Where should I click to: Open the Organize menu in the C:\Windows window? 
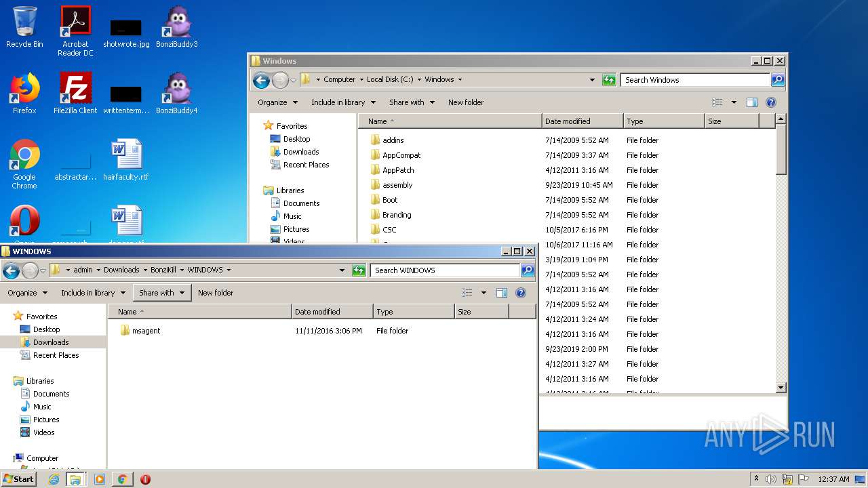coord(277,102)
